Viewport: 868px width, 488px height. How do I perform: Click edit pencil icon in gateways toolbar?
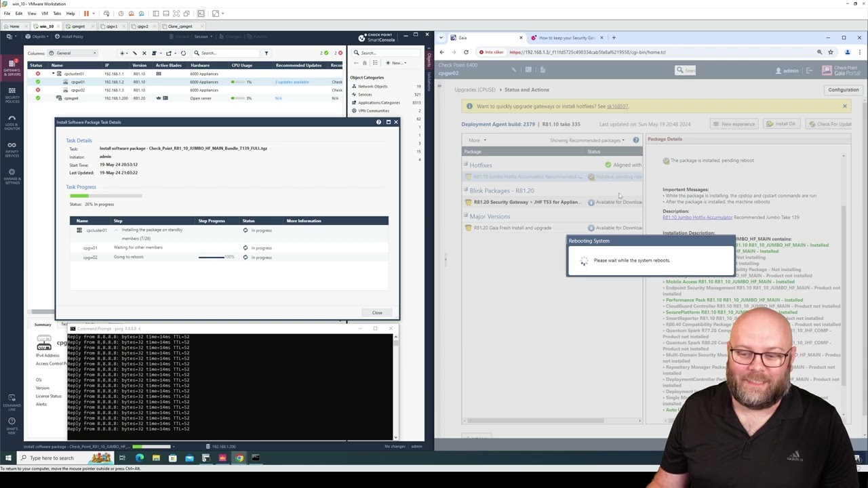(x=134, y=53)
